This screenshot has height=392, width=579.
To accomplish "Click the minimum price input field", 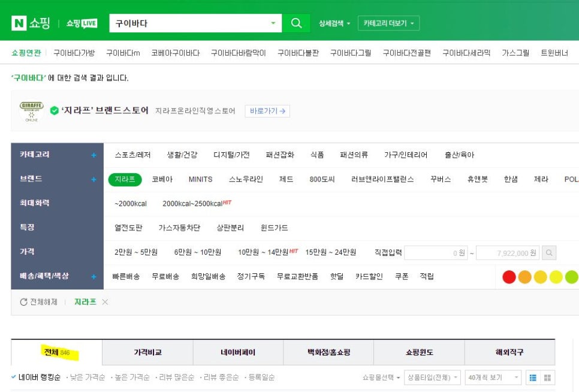I will pos(436,253).
